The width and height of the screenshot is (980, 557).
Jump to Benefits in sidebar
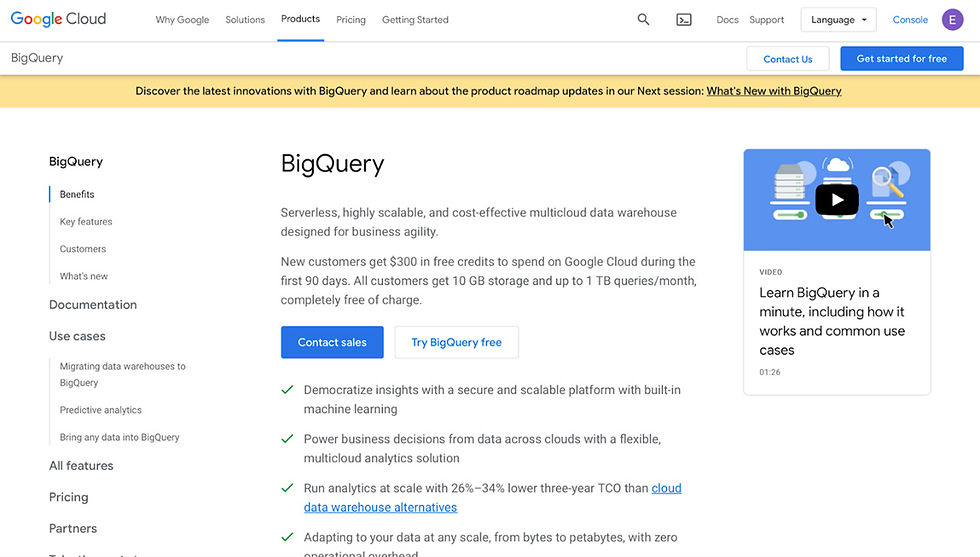pos(77,194)
